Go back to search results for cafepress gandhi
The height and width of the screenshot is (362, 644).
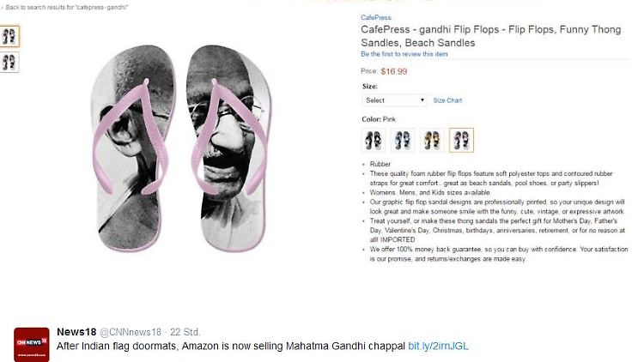click(65, 7)
